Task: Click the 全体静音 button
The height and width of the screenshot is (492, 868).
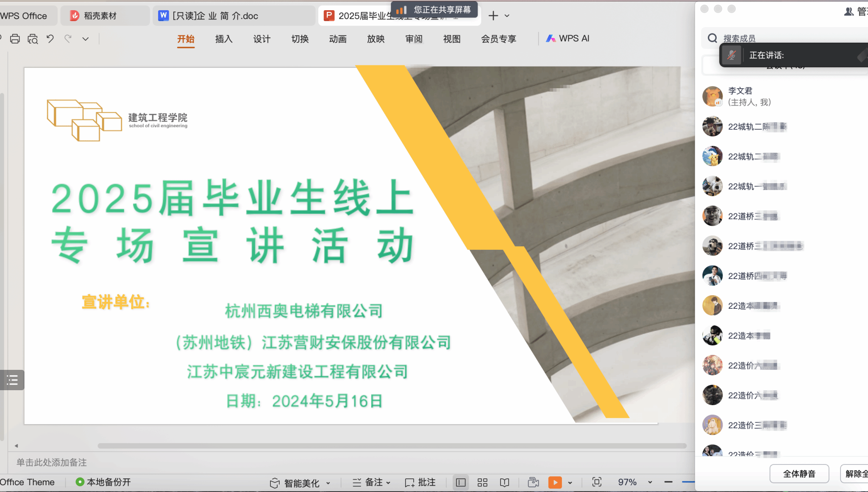Action: point(799,473)
